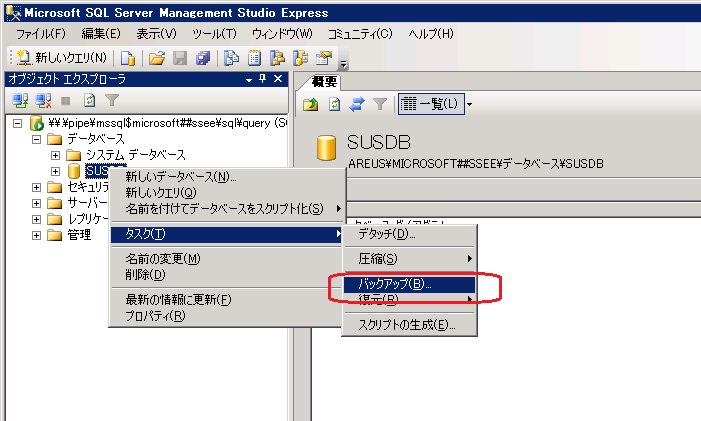Click the properties window icon in the toolbar

324,58
